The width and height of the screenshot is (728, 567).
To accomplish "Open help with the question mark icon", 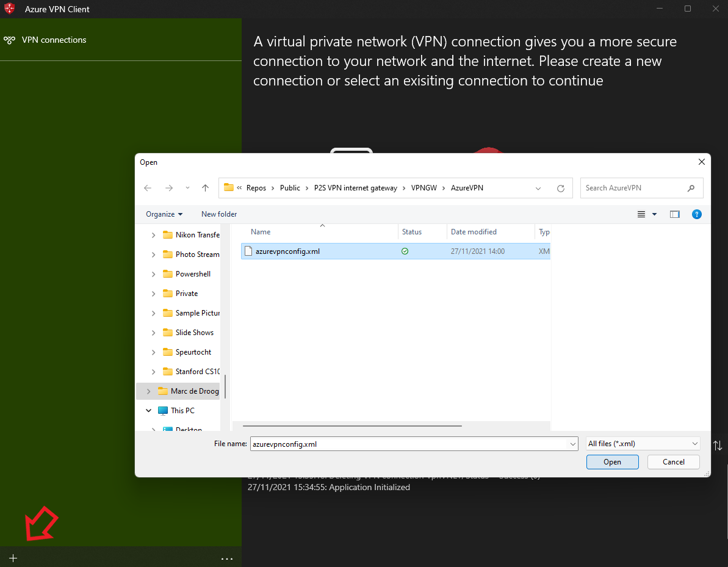I will (696, 214).
